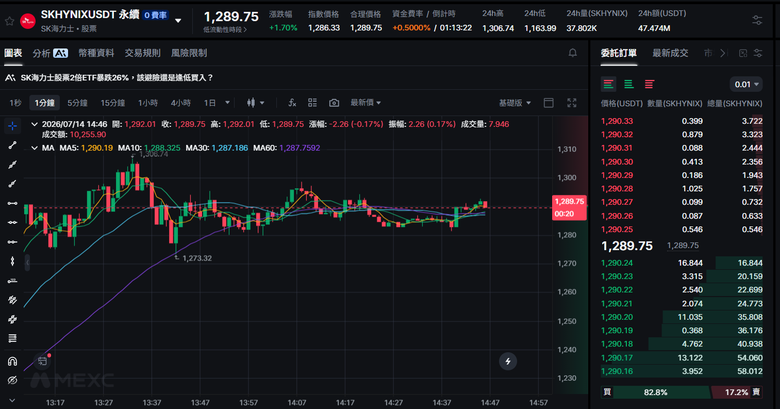Open trading pair selector dropdown arrow
The image size is (780, 409).
[x=178, y=21]
